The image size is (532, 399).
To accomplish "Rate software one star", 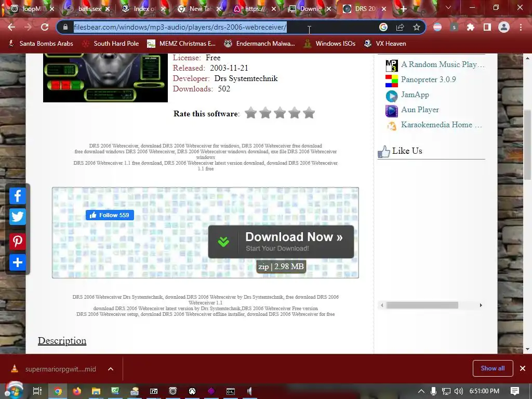I will click(x=250, y=113).
